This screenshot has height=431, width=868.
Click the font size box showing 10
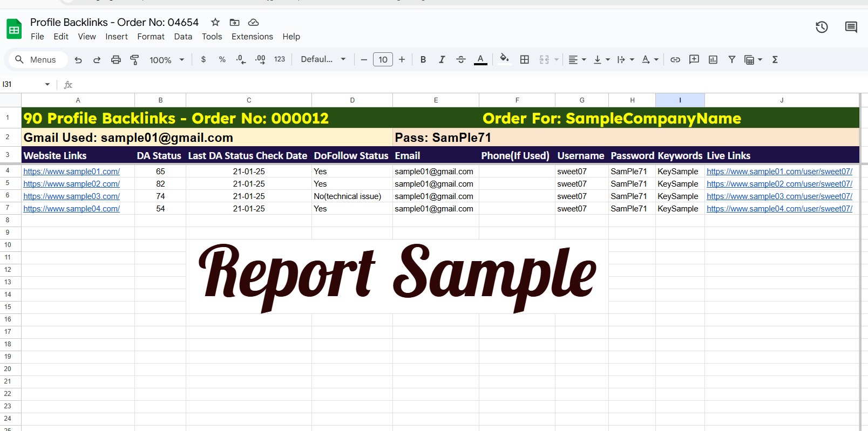point(383,59)
